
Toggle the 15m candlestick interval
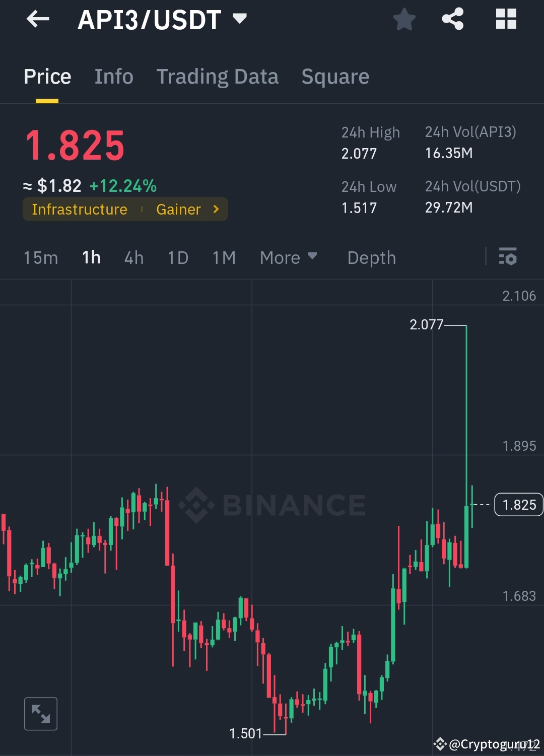coord(41,257)
